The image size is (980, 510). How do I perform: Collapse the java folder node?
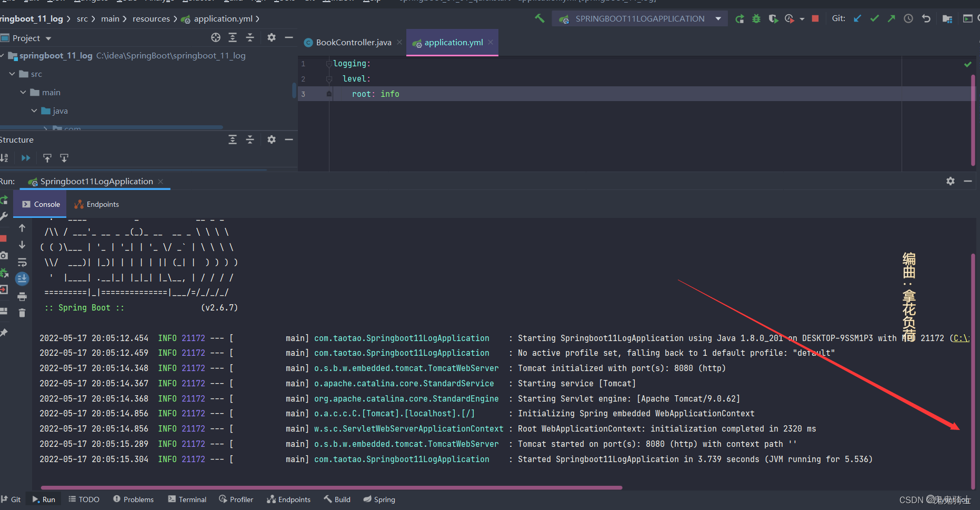click(x=34, y=111)
